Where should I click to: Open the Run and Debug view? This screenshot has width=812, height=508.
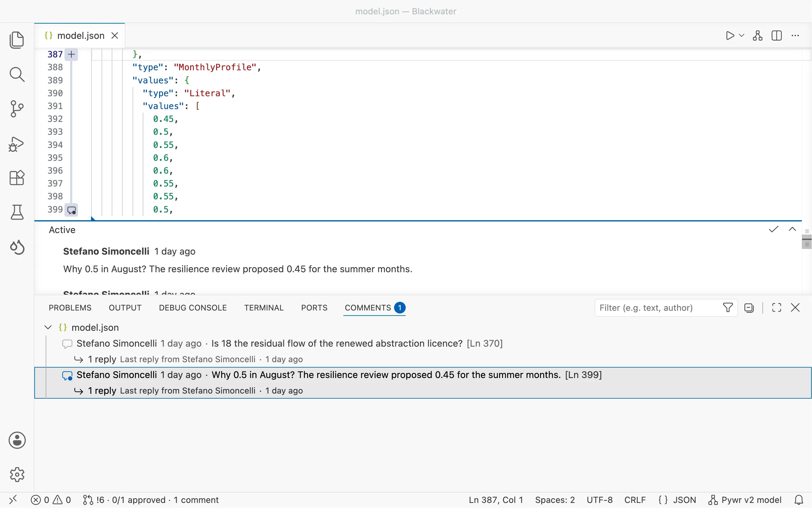[x=17, y=144]
